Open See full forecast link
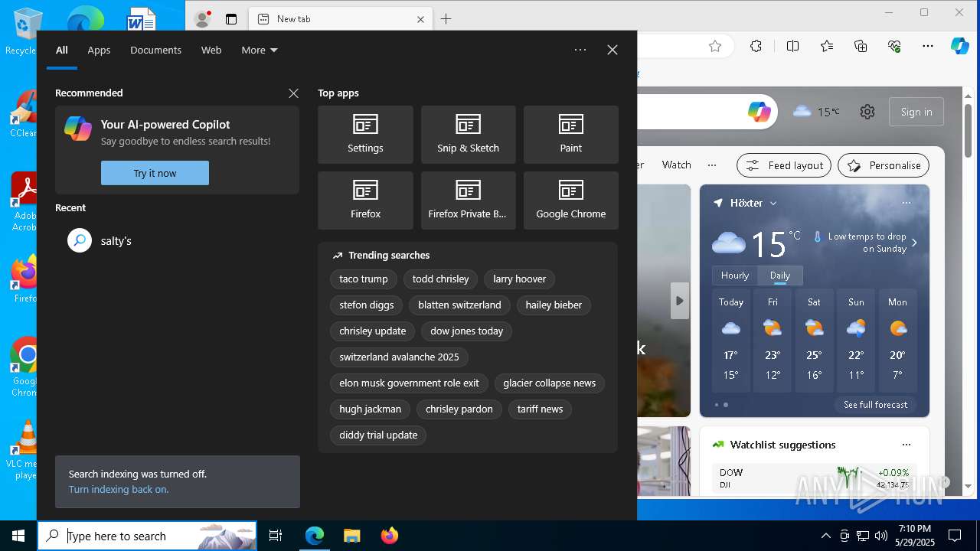Viewport: 980px width, 551px height. click(875, 405)
